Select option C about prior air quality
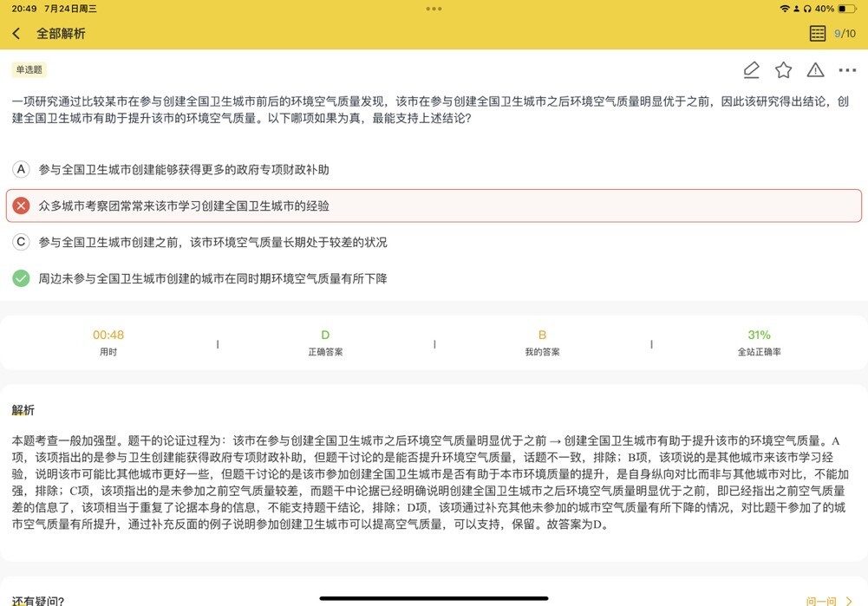This screenshot has width=868, height=606. [434, 243]
